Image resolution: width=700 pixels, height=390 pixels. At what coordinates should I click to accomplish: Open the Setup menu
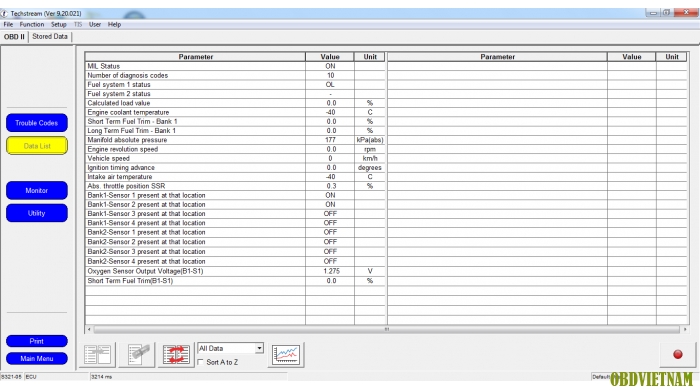pos(58,25)
